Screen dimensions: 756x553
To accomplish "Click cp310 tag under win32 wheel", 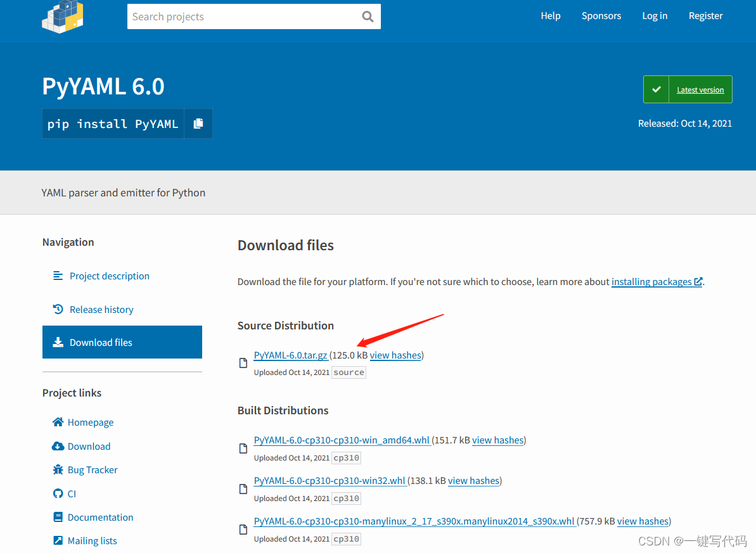I will pyautogui.click(x=346, y=498).
